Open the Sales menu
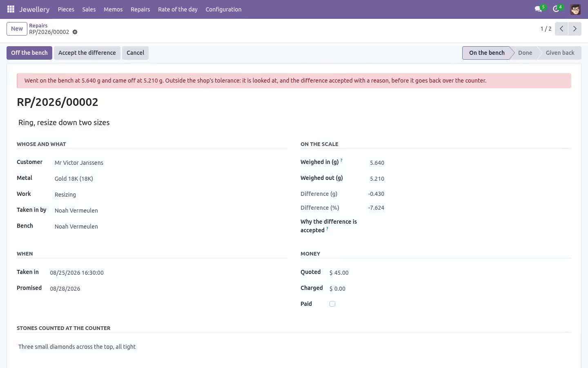This screenshot has width=588, height=368. [x=89, y=9]
